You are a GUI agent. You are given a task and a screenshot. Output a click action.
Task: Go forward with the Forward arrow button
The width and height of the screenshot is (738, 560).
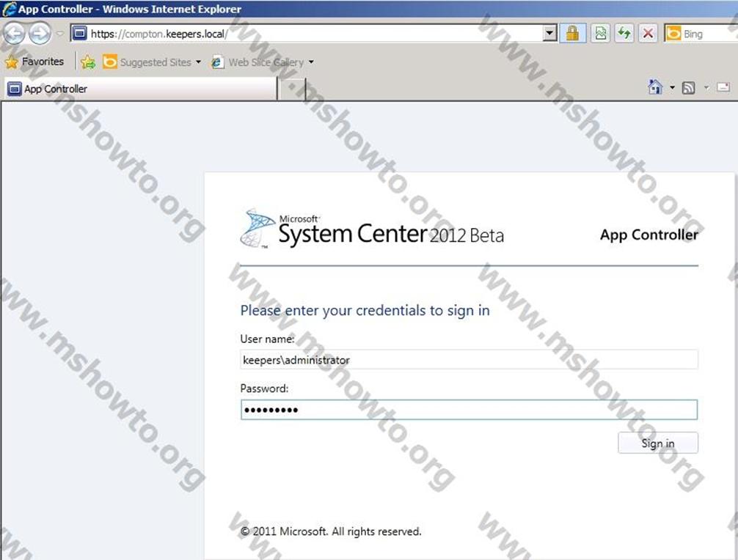[x=40, y=34]
